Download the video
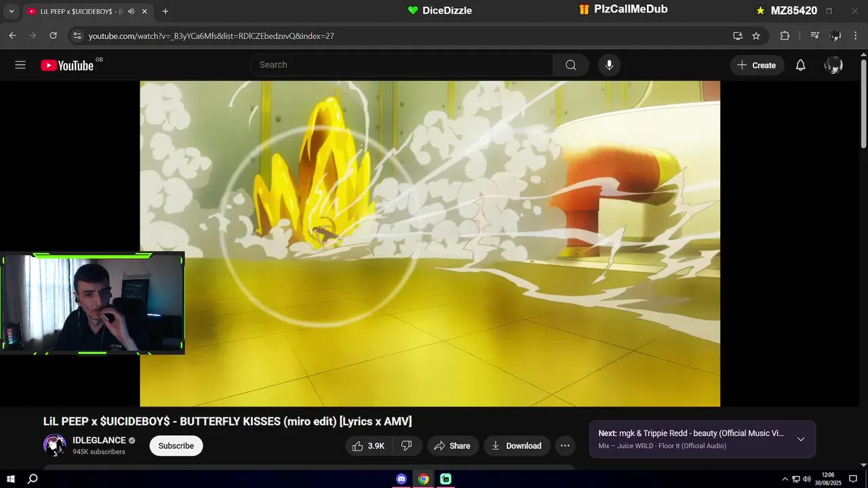The height and width of the screenshot is (488, 868). [517, 446]
